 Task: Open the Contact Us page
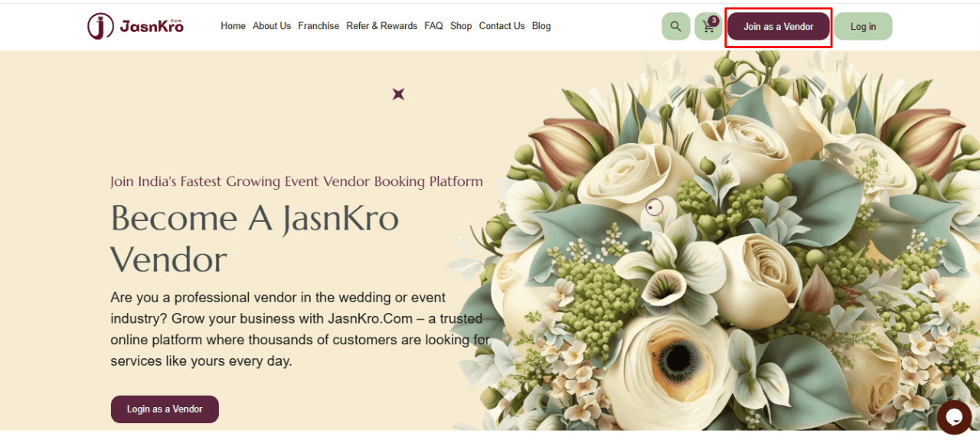pos(501,26)
